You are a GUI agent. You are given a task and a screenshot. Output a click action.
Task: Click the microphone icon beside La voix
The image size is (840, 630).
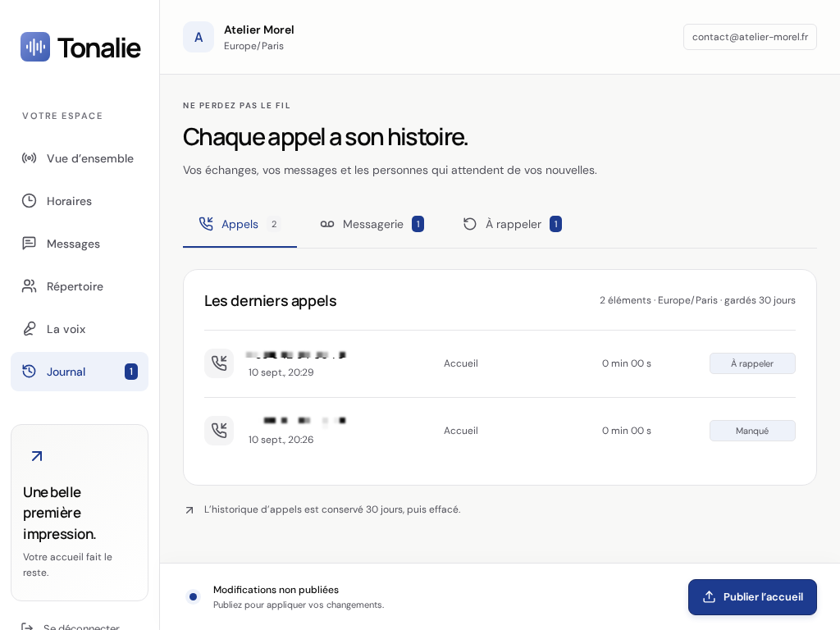click(x=29, y=328)
